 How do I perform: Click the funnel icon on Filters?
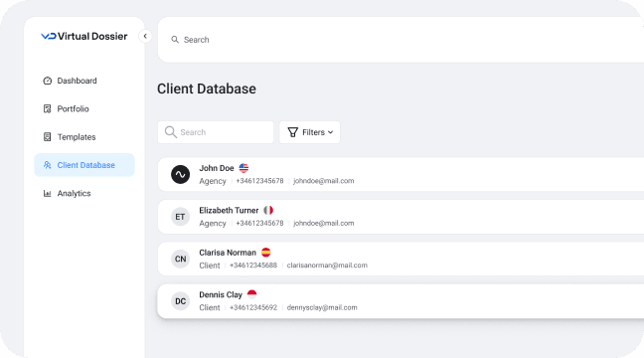point(293,132)
